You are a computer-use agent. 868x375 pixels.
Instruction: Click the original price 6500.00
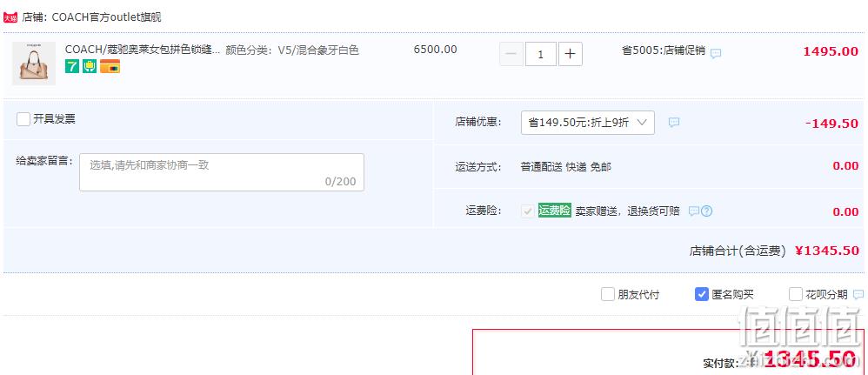pyautogui.click(x=435, y=50)
